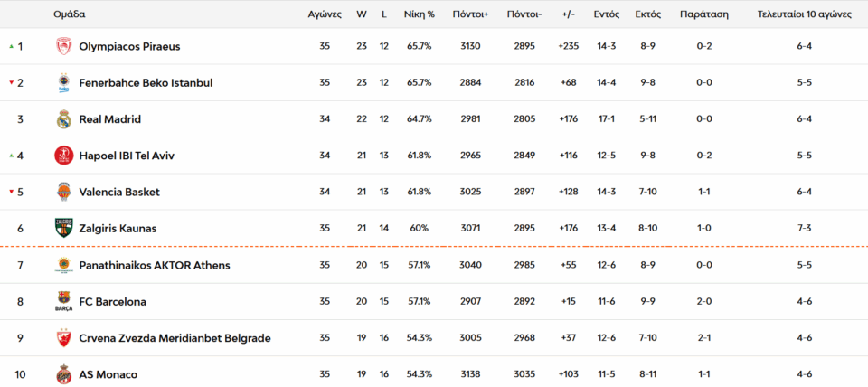Click the FC Barcelona crest icon

pyautogui.click(x=63, y=302)
